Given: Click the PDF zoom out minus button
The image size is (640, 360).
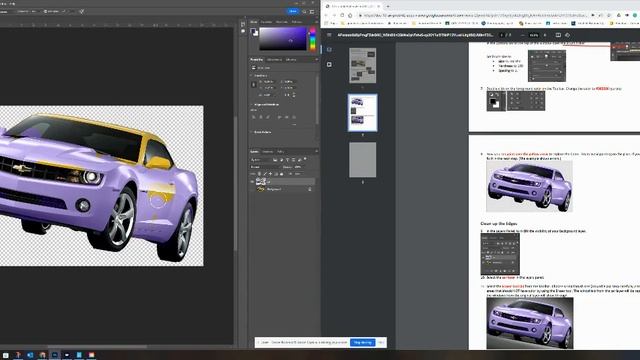Looking at the screenshot, I should click(523, 35).
